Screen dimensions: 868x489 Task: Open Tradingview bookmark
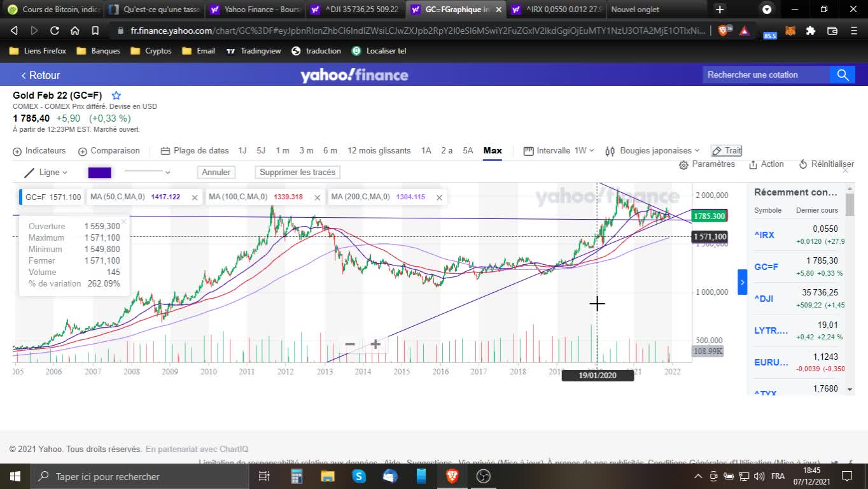point(253,51)
